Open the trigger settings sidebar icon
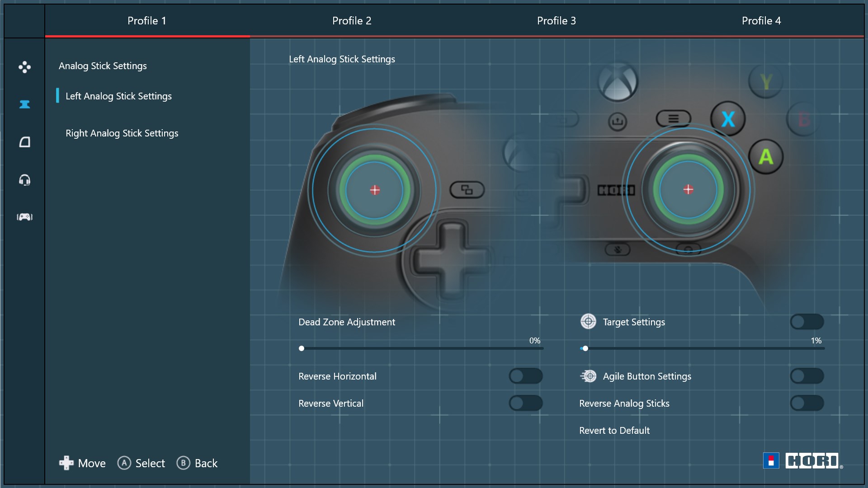Viewport: 868px width, 488px height. tap(24, 142)
